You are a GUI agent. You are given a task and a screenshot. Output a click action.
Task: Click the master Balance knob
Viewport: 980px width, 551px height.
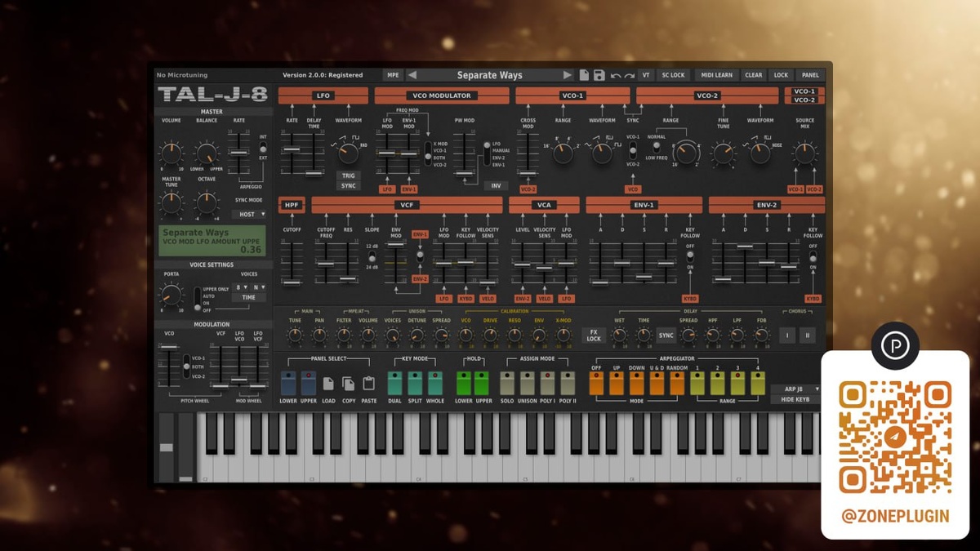click(207, 152)
